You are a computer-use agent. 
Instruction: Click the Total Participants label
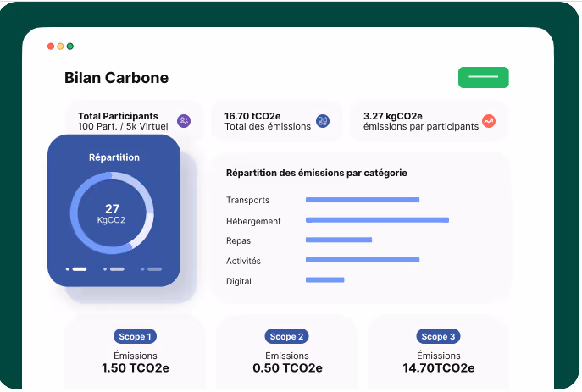coord(118,116)
